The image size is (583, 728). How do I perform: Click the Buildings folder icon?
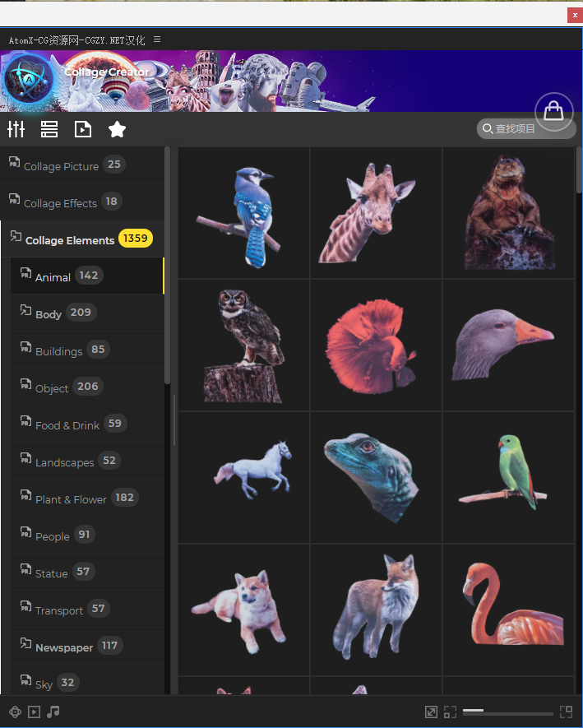coord(26,347)
